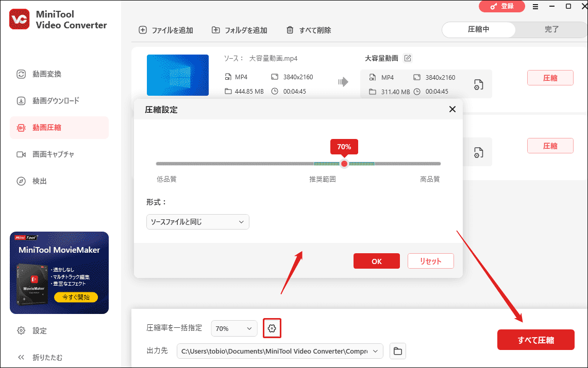Click the 70% slider handle
The image size is (588, 368).
point(344,164)
